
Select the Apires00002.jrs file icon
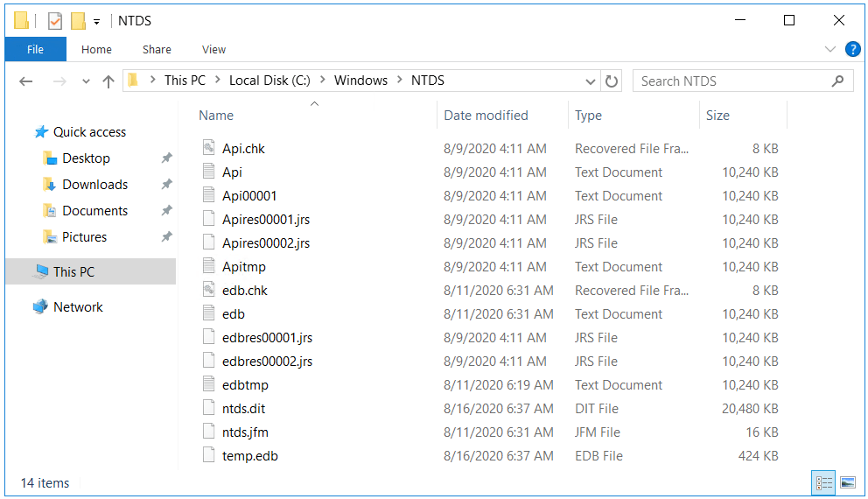click(x=209, y=242)
